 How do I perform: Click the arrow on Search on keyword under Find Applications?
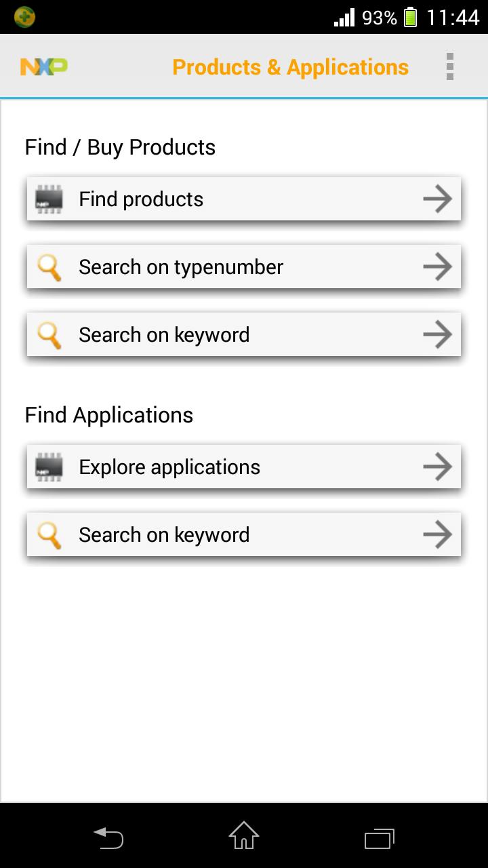[x=438, y=535]
